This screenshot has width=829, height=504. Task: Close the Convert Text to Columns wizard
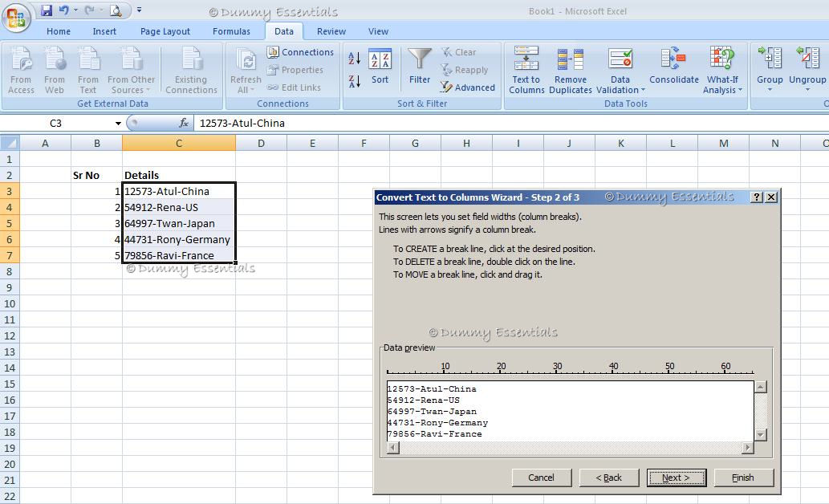[771, 197]
